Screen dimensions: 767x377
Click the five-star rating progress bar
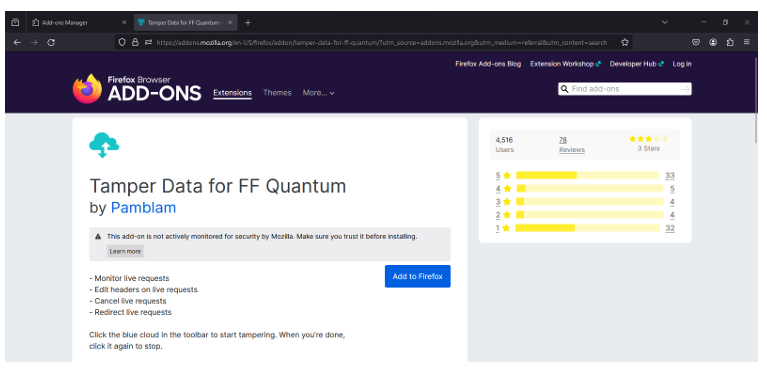[x=587, y=175]
